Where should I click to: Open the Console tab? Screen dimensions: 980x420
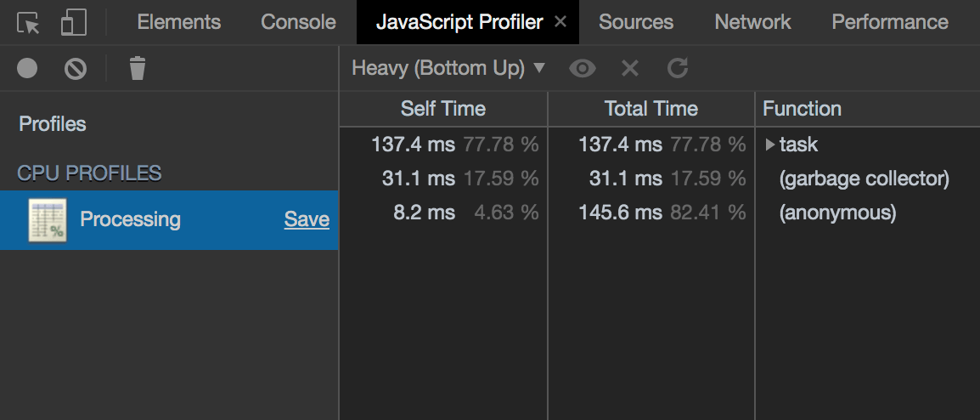[298, 23]
